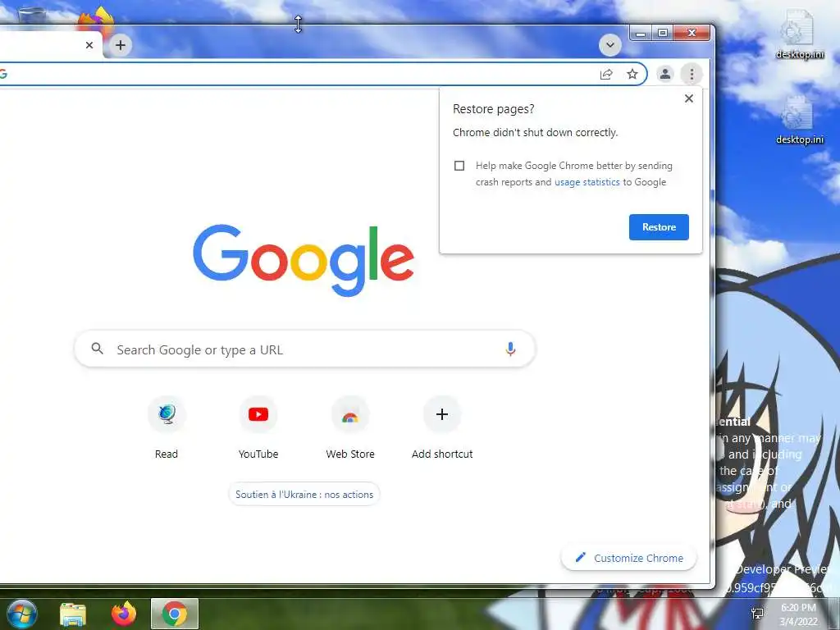The width and height of the screenshot is (840, 630).
Task: Dismiss the Restore pages popup
Action: [689, 98]
